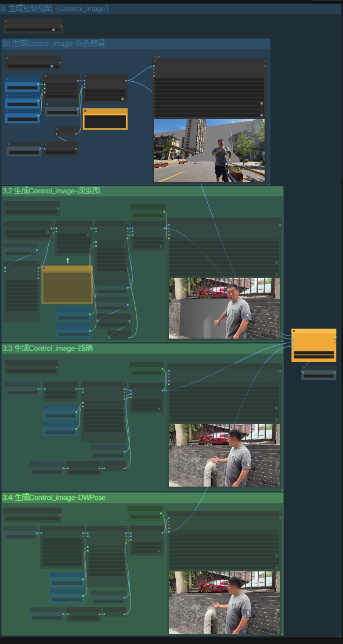Select the group header "3.4 生成Control_image-DWPose"
343x644 pixels.
54,498
